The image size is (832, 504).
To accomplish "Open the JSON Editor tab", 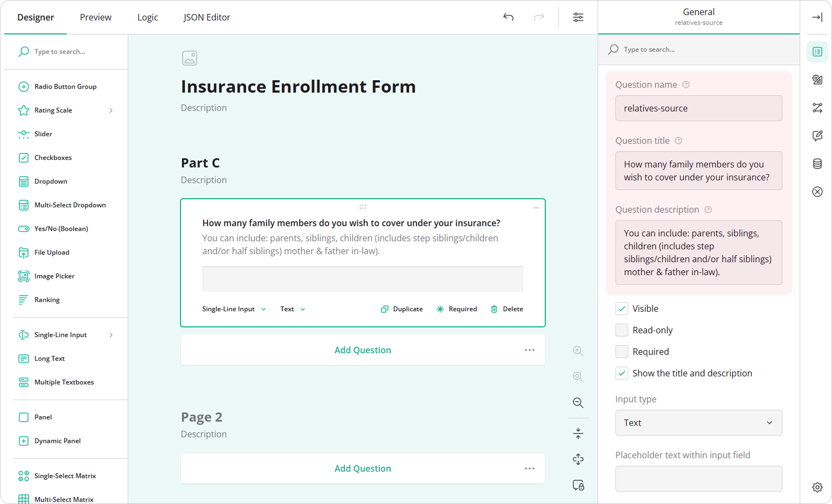I will [206, 17].
